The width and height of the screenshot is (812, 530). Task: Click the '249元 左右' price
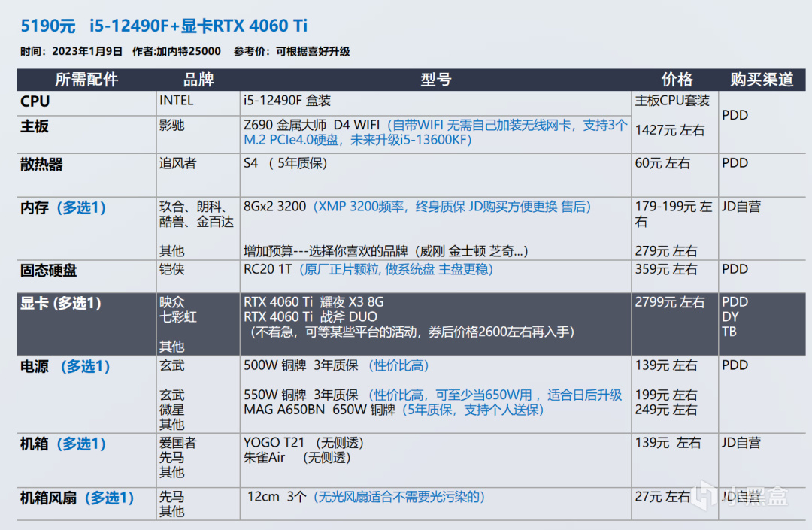click(666, 410)
